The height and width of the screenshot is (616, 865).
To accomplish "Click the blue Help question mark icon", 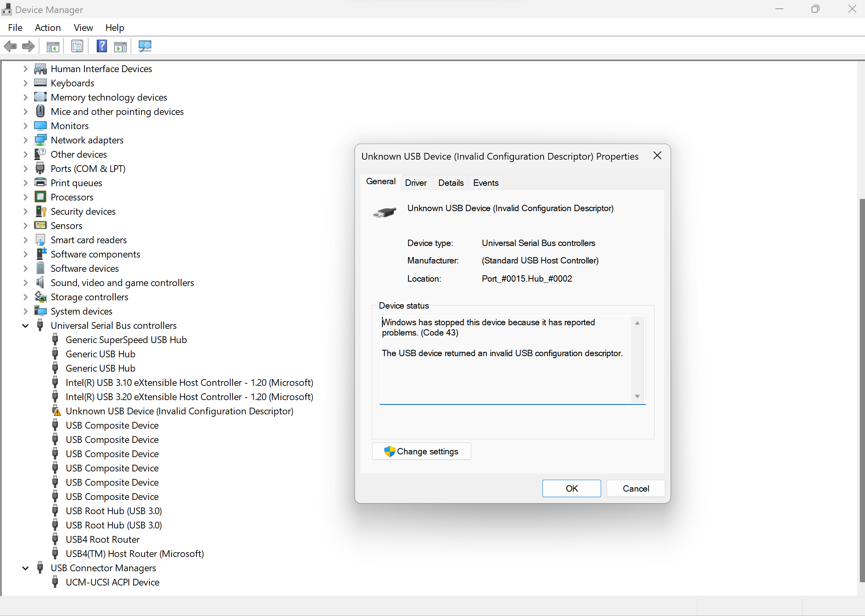I will 101,46.
